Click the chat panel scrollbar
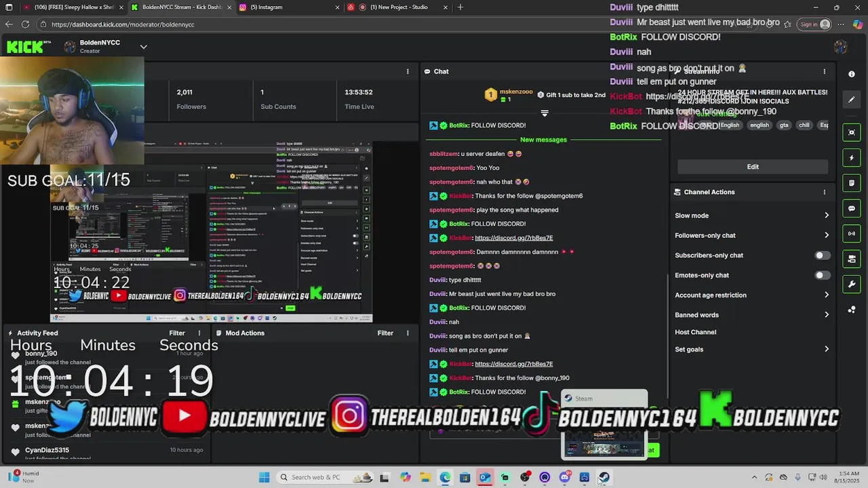 [x=668, y=335]
